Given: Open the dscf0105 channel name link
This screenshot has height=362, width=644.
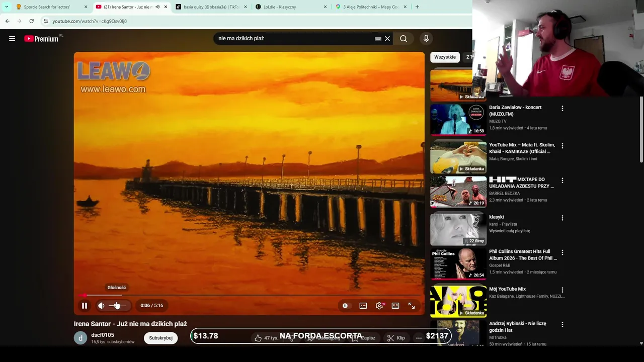Looking at the screenshot, I should coord(103,335).
